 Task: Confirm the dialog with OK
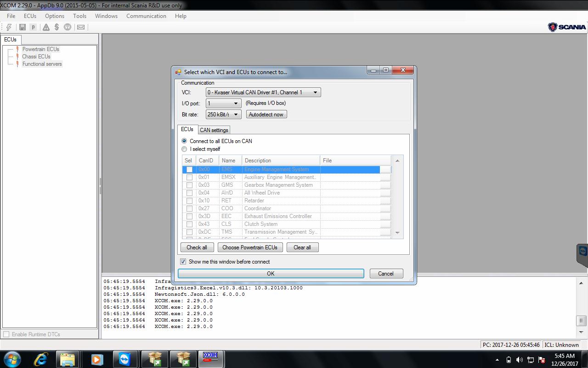pos(271,273)
